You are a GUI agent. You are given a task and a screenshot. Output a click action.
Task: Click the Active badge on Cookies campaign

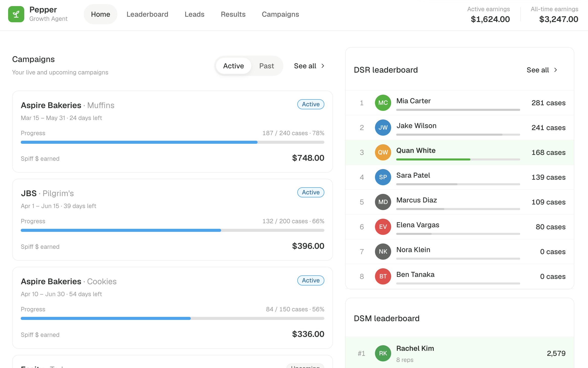click(311, 280)
